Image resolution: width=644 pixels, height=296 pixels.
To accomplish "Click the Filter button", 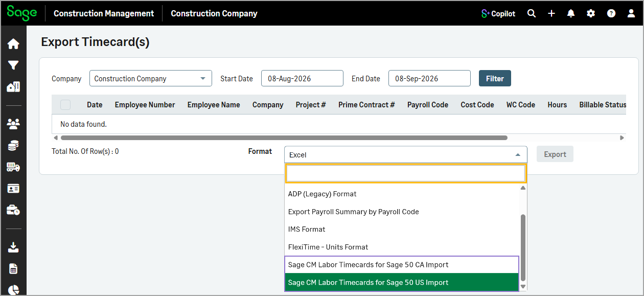I will point(495,79).
